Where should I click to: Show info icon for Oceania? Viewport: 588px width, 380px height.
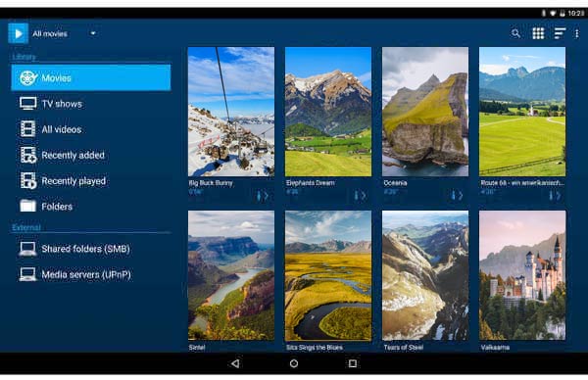pyautogui.click(x=453, y=195)
